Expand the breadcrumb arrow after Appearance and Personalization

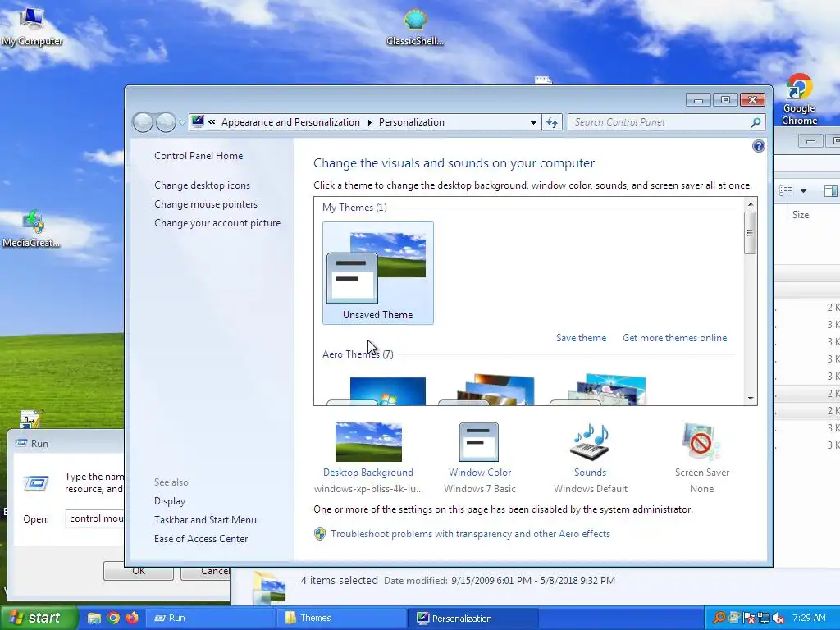pyautogui.click(x=370, y=122)
